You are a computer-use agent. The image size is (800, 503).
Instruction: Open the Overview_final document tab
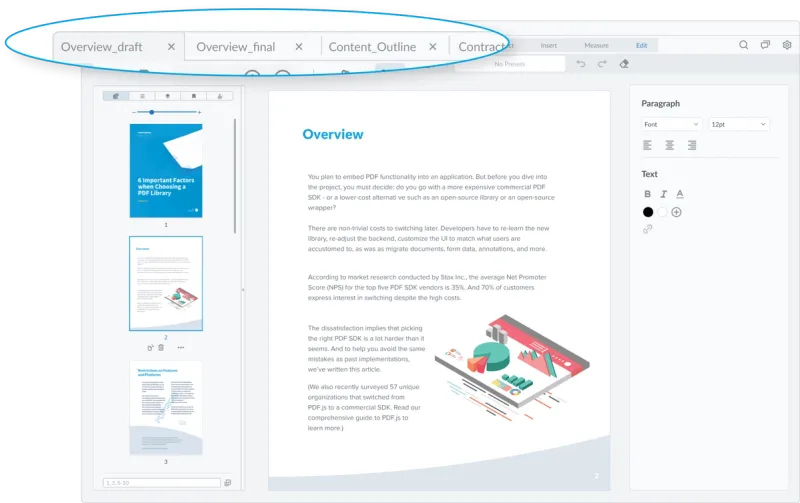(236, 47)
